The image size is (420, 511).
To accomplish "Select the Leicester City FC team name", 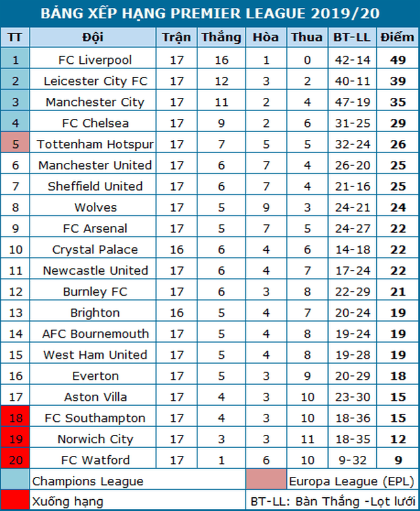I will (95, 81).
